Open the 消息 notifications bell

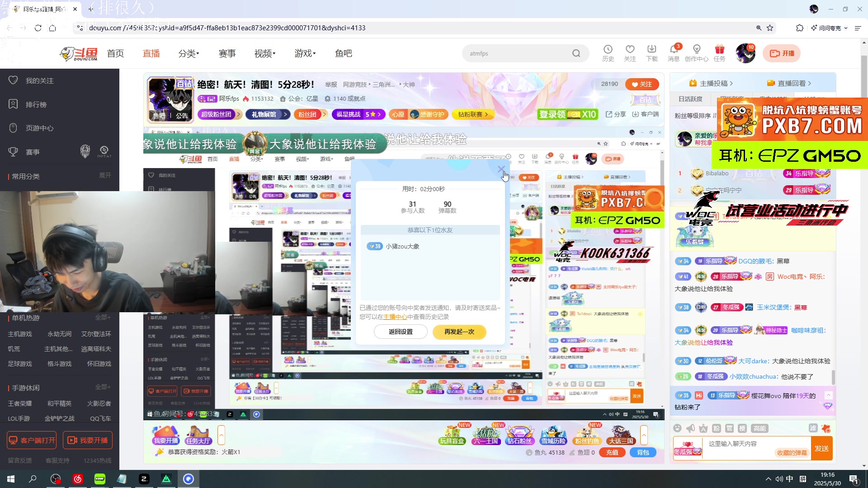pos(674,53)
